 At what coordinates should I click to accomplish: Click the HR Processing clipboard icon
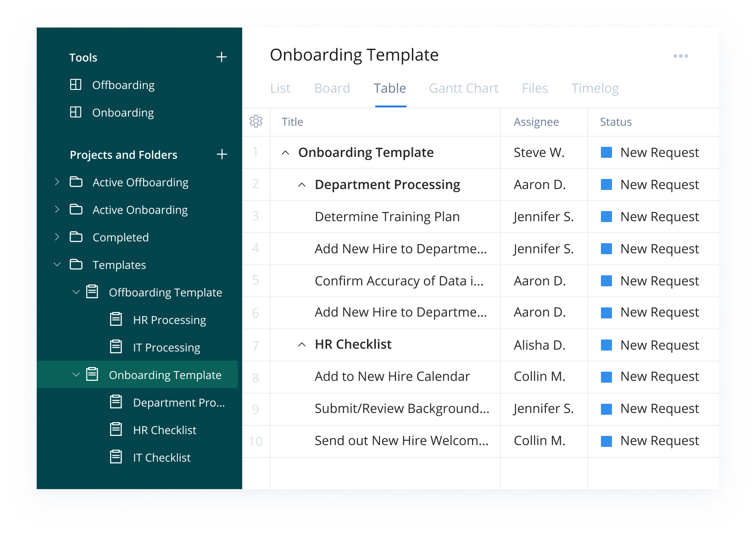coord(116,319)
